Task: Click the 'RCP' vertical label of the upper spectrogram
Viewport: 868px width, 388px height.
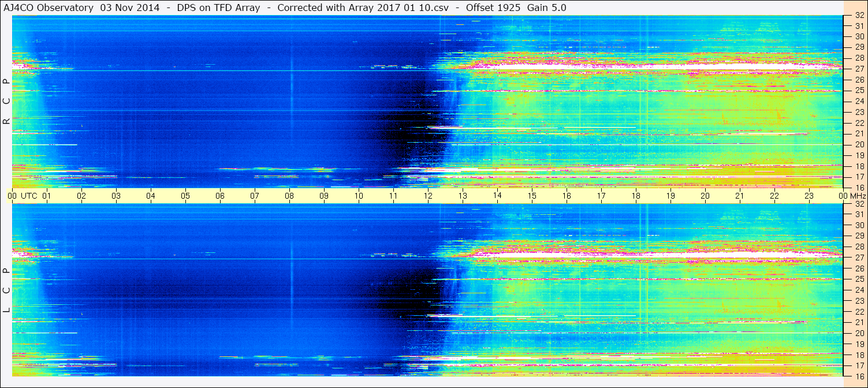Action: (x=7, y=102)
